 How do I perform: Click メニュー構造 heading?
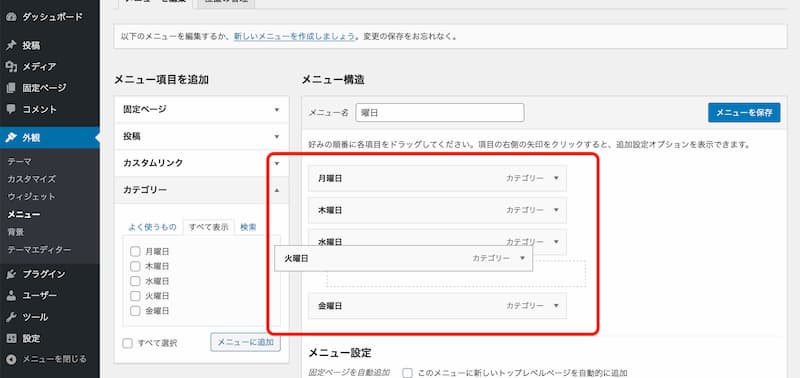click(x=333, y=80)
